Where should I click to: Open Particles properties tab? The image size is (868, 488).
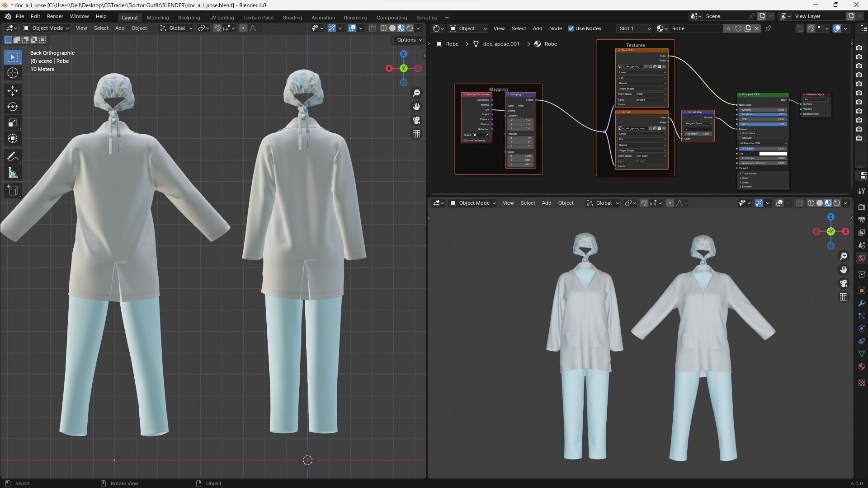pyautogui.click(x=861, y=316)
